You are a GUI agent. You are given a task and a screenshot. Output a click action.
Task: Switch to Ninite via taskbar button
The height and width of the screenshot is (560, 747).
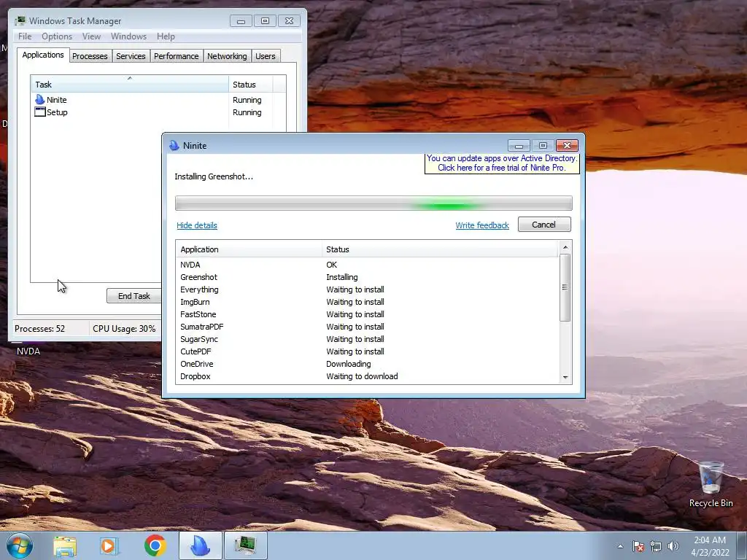click(201, 545)
